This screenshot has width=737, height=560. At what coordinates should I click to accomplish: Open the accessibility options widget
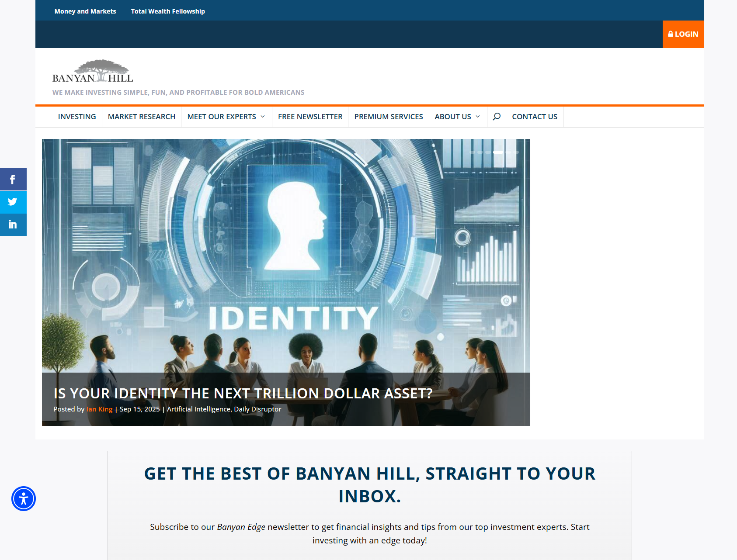(x=24, y=498)
